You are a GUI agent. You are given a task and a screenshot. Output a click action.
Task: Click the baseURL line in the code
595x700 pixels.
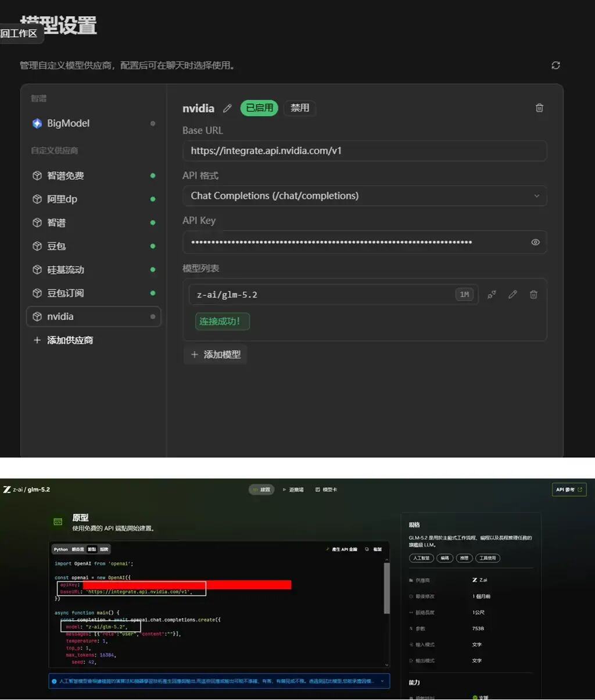click(126, 592)
